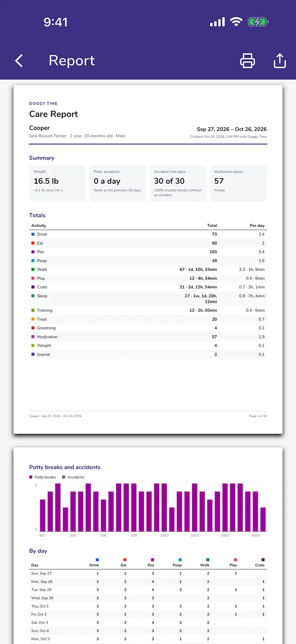The height and width of the screenshot is (644, 296).
Task: Click the Crate dark purple marker
Action: coord(33,287)
